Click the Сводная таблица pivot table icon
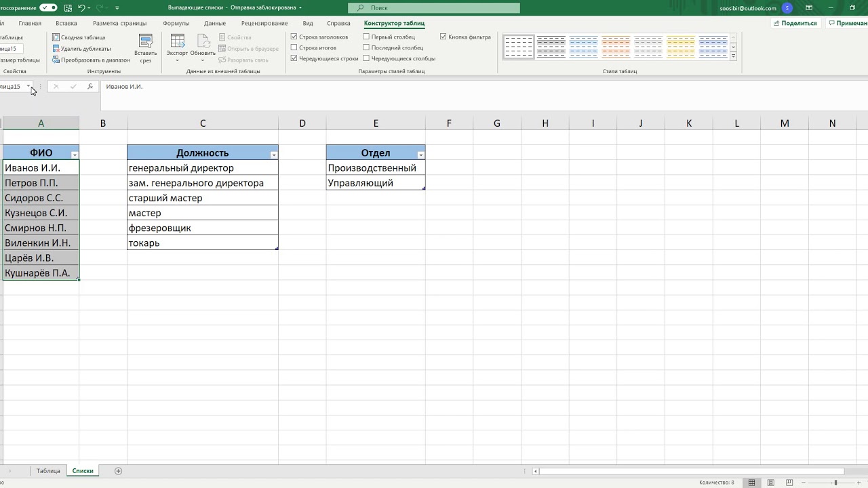The image size is (868, 488). [x=56, y=37]
